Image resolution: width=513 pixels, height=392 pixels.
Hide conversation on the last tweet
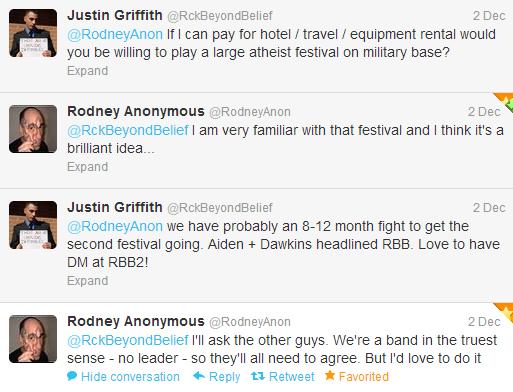click(130, 377)
